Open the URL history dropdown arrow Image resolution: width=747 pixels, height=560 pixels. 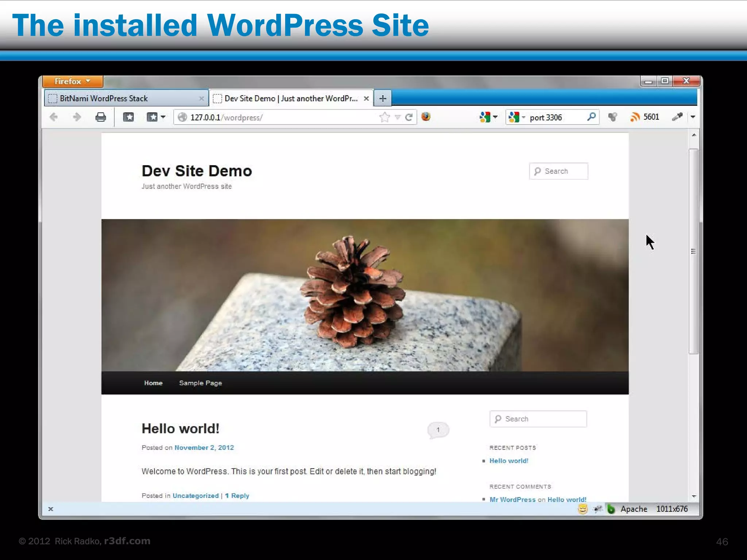[x=398, y=117]
